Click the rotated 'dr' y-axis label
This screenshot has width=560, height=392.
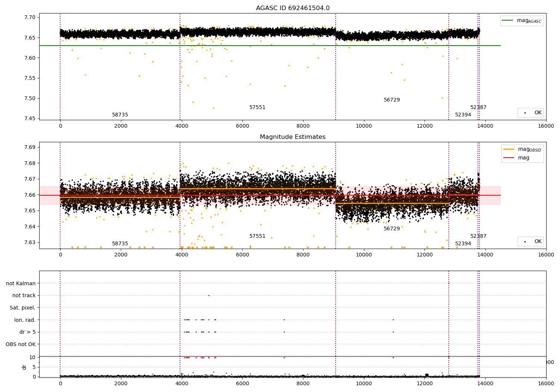point(24,367)
